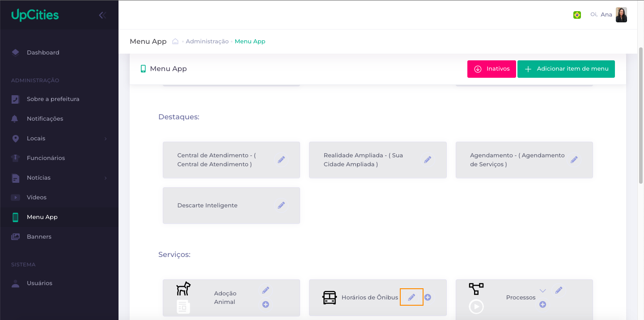This screenshot has height=320, width=644.
Task: Click the home breadcrumb icon
Action: [175, 41]
